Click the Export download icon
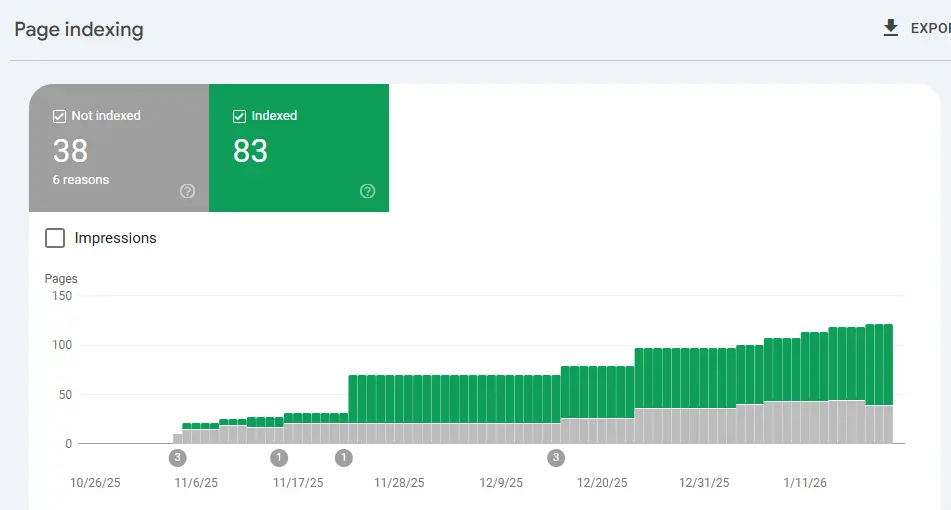 click(x=890, y=28)
